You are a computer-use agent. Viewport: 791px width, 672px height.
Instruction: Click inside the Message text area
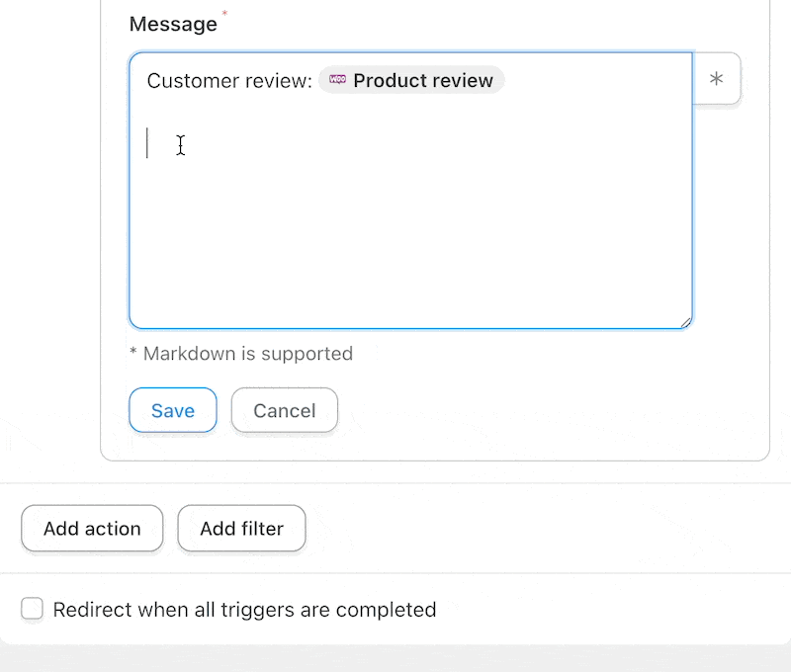click(410, 191)
